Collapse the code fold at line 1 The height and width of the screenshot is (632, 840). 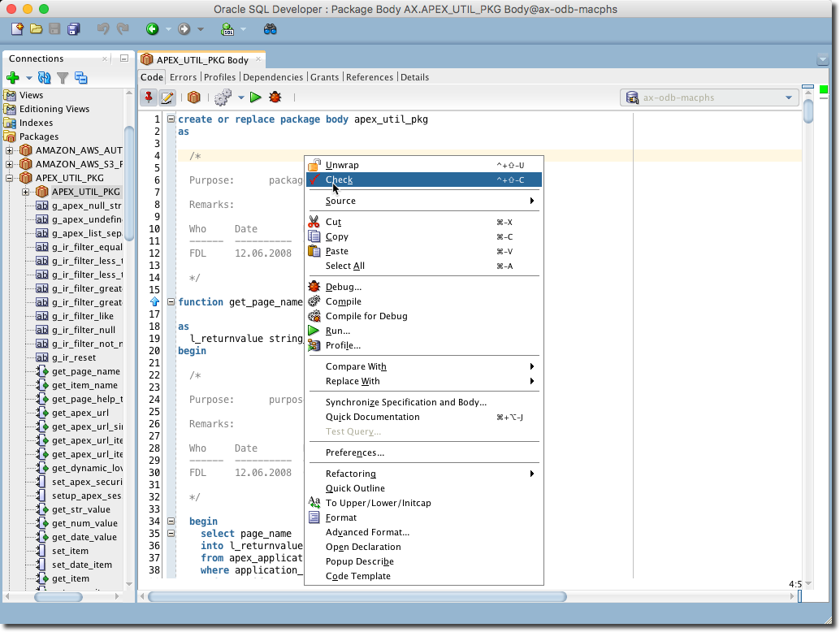pos(171,119)
